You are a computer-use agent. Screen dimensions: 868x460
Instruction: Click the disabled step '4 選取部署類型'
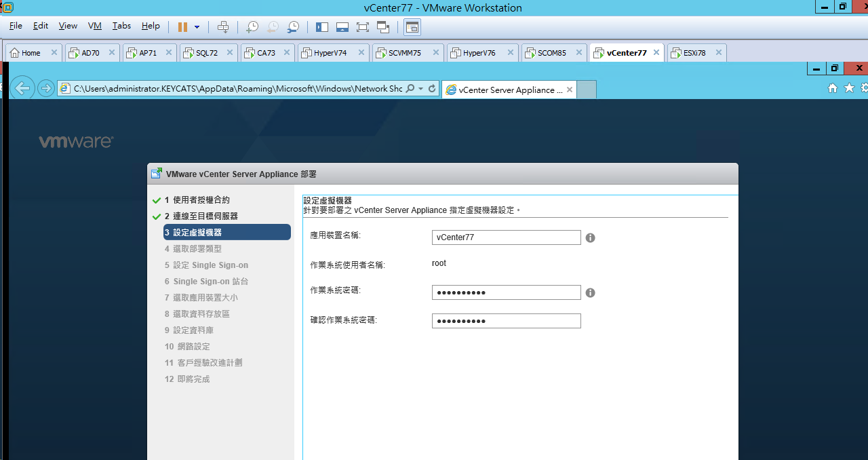click(x=193, y=249)
